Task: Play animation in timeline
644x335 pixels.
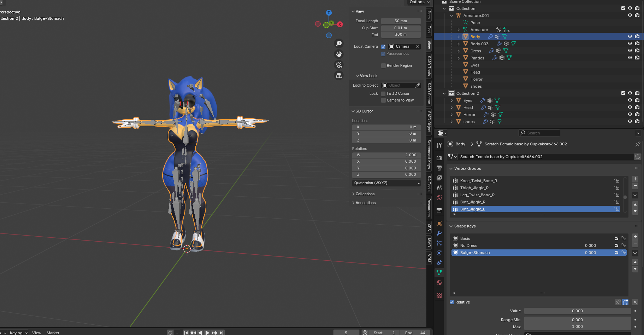Action: [x=207, y=333]
